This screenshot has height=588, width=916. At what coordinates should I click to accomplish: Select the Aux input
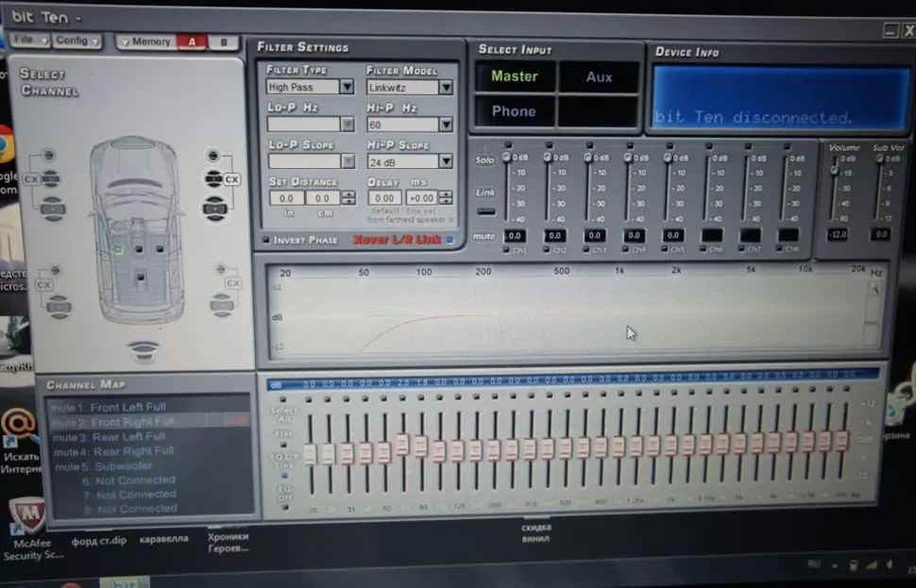coord(599,77)
